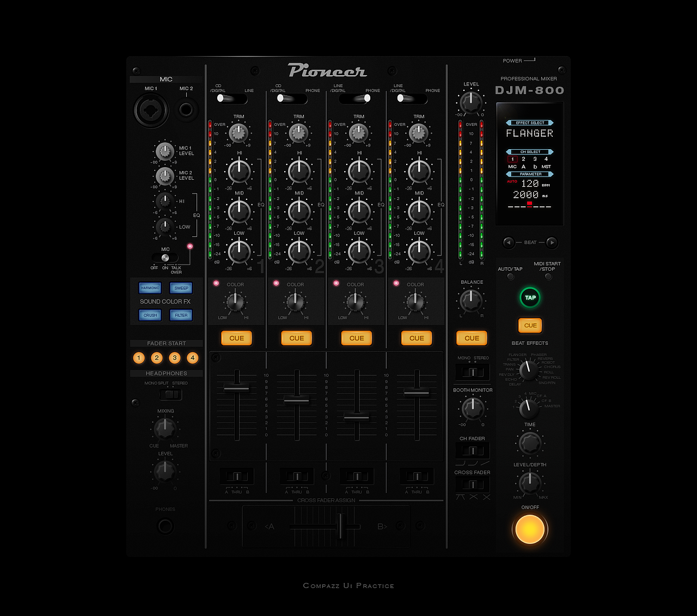Click the channel 4 LOW EQ knob
The height and width of the screenshot is (616, 697).
tap(419, 251)
